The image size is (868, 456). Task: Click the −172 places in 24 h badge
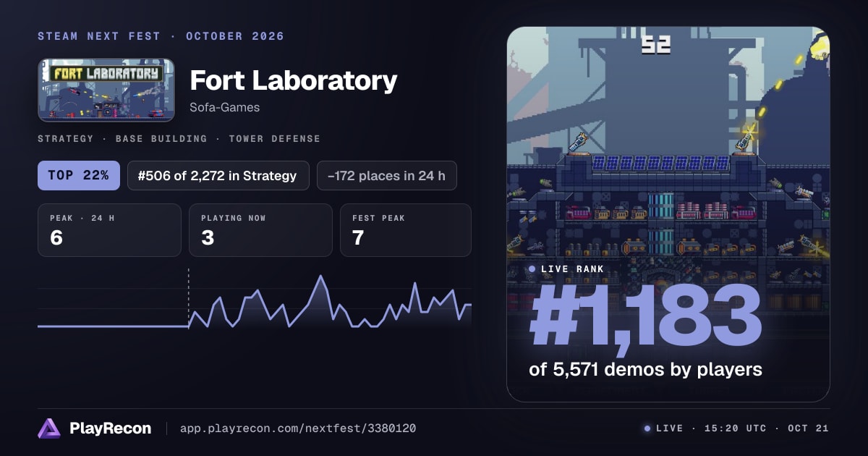(387, 175)
